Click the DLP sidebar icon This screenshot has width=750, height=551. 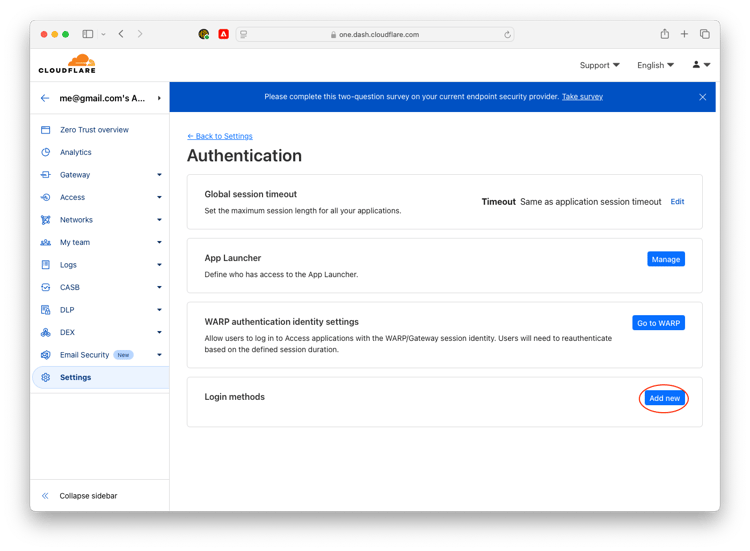(x=45, y=310)
